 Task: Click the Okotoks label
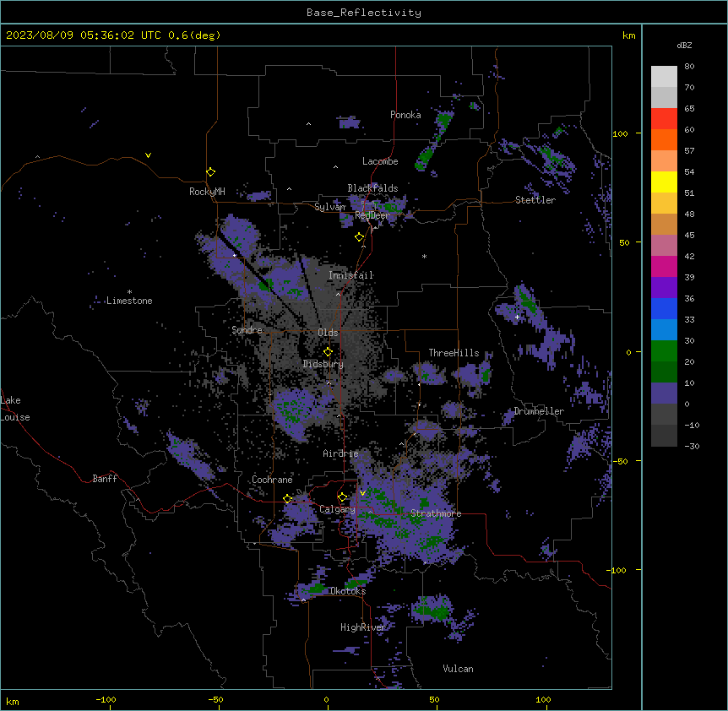[x=348, y=591]
